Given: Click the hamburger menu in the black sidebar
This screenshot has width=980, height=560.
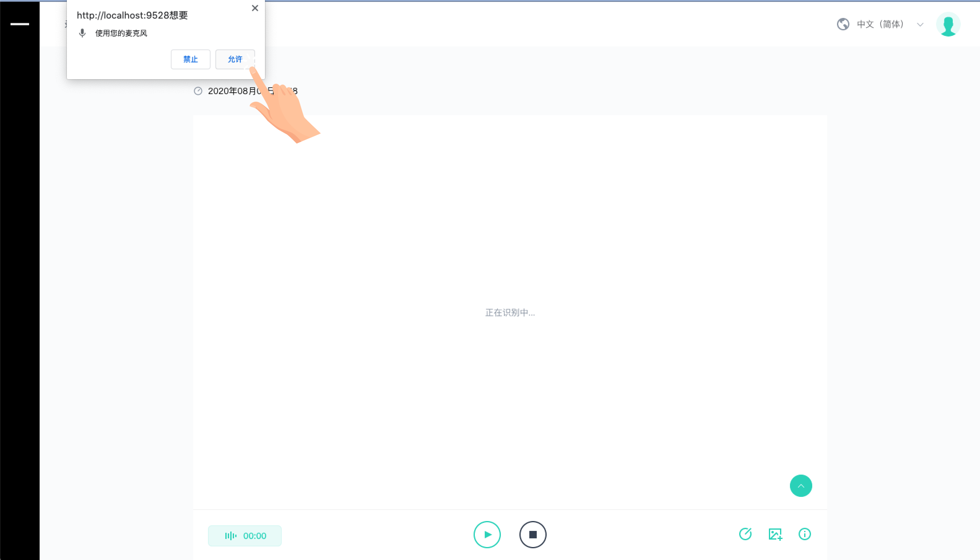Looking at the screenshot, I should 20,24.
